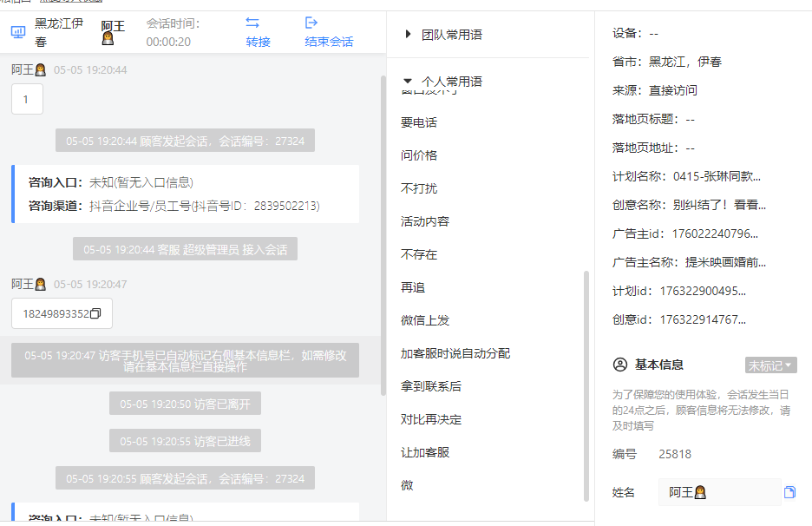Choose the 对比再决定 quick phrase
The image size is (812, 526).
431,419
